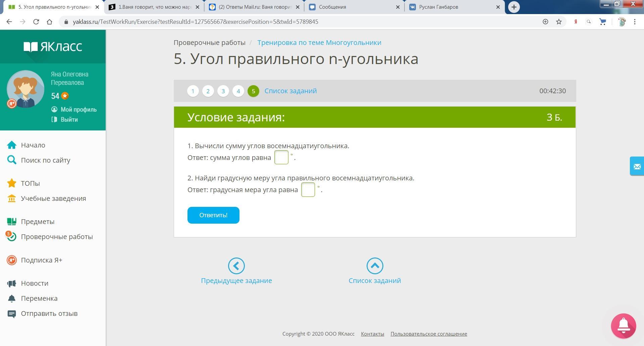Screen dimensions: 644x346
Task: Open the Проверочные работы breadcrumb
Action: 210,43
